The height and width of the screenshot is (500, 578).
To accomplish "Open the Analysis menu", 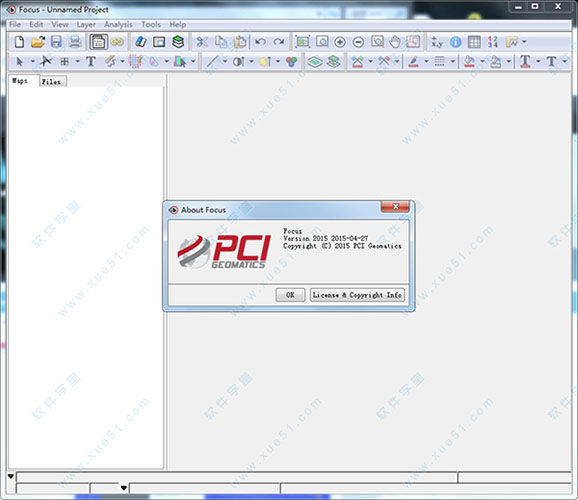I will 118,24.
